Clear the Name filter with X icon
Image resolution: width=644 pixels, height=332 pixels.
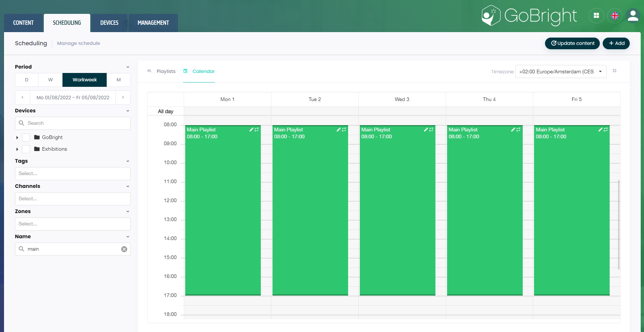coord(124,249)
